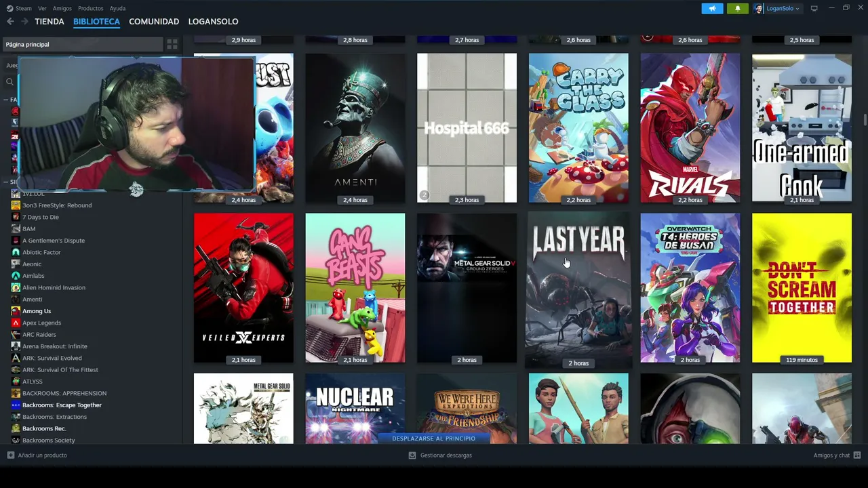Collapse the FA category in the sidebar

coord(5,100)
